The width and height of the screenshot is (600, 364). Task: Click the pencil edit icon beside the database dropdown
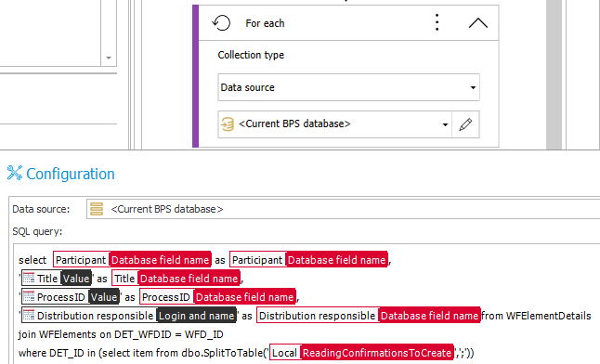[x=465, y=124]
